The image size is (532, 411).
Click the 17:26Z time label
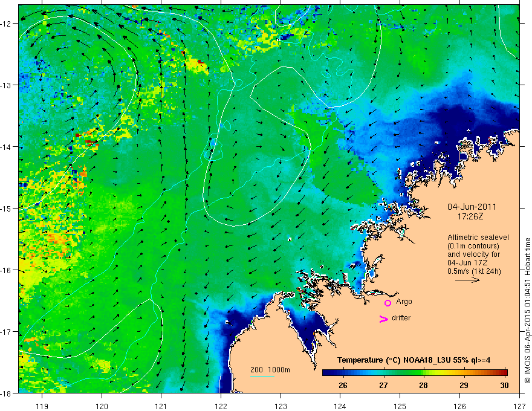point(470,216)
